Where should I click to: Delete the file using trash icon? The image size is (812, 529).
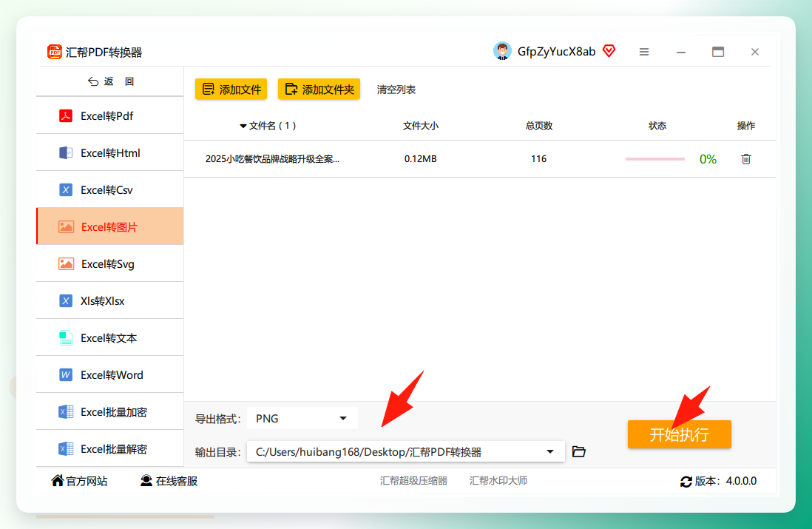[x=745, y=159]
